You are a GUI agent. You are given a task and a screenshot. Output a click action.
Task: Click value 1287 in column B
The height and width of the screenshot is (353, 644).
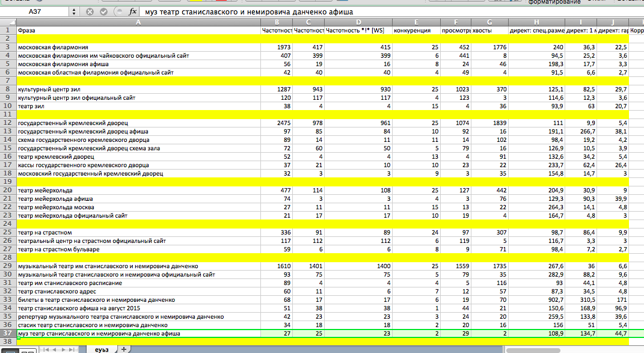coord(277,89)
